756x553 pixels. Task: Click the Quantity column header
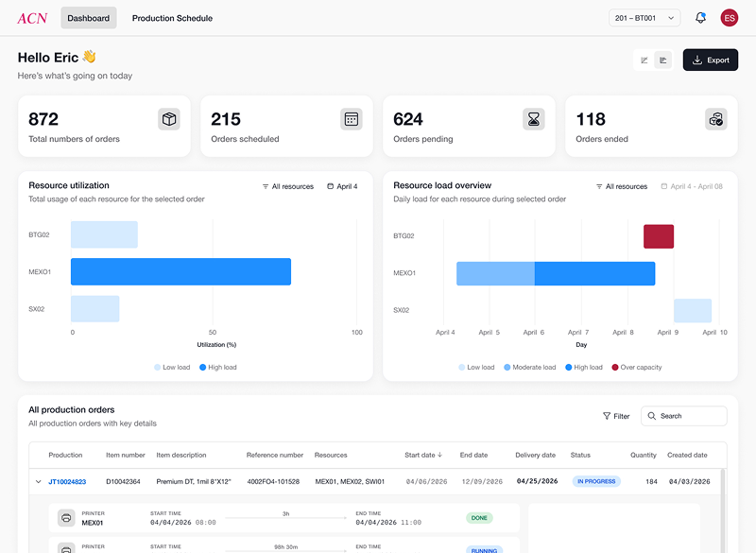(644, 455)
